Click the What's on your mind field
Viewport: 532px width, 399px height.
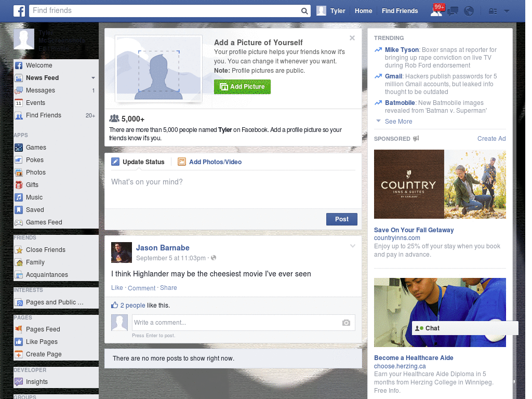233,189
